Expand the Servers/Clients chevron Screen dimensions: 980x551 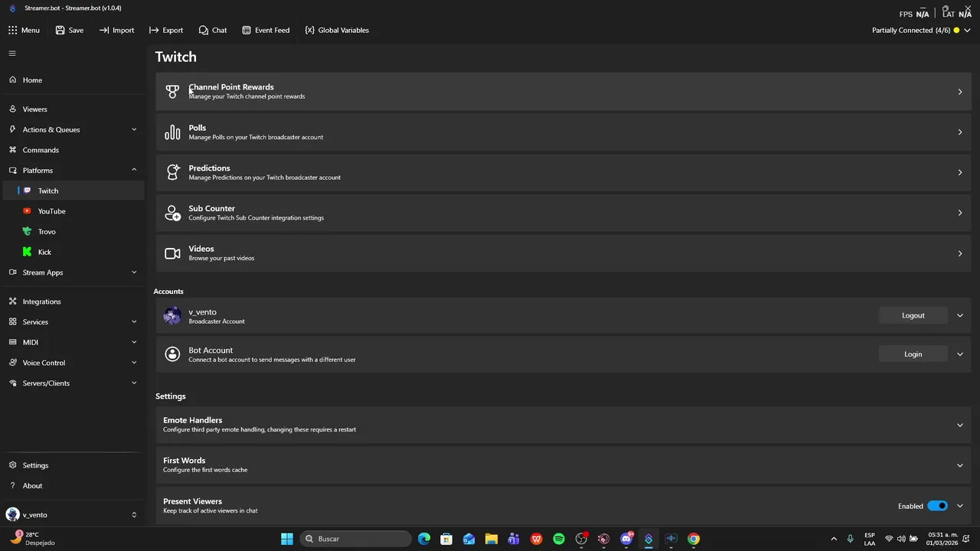click(134, 383)
